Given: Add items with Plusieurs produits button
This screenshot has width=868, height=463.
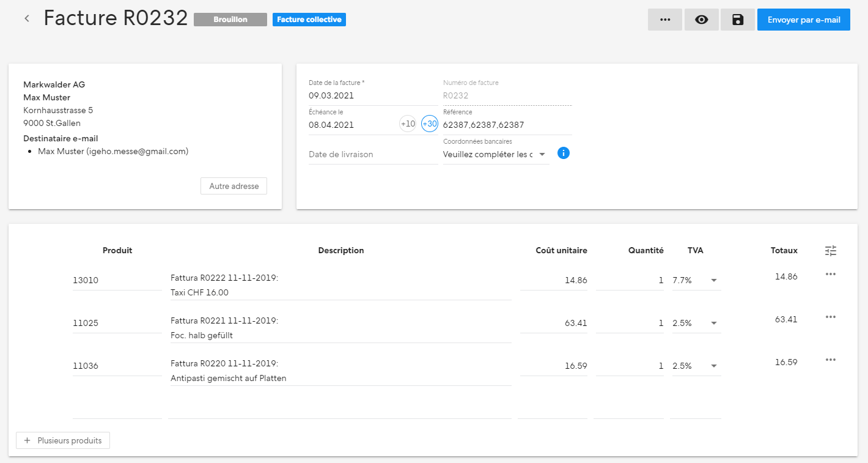Looking at the screenshot, I should coord(63,440).
